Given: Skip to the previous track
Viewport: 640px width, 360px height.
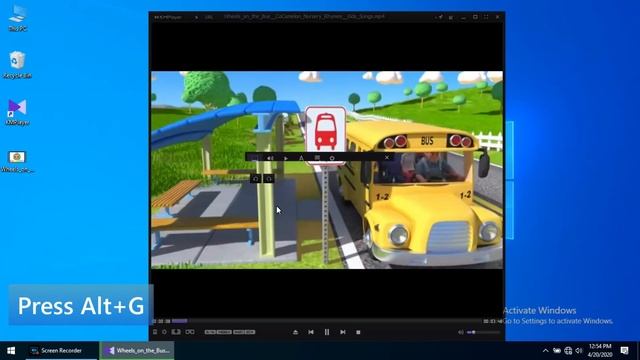Looking at the screenshot, I should pyautogui.click(x=311, y=332).
